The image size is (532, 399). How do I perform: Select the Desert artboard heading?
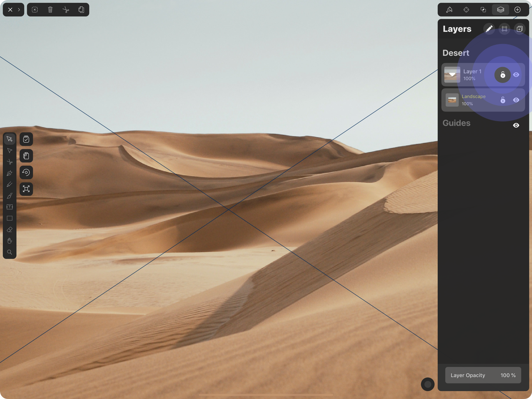pos(456,53)
